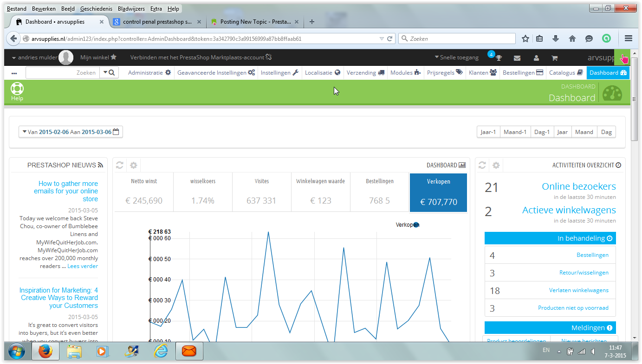Click the shopping cart icon in header
Screen dimensions: 642x364
554,58
